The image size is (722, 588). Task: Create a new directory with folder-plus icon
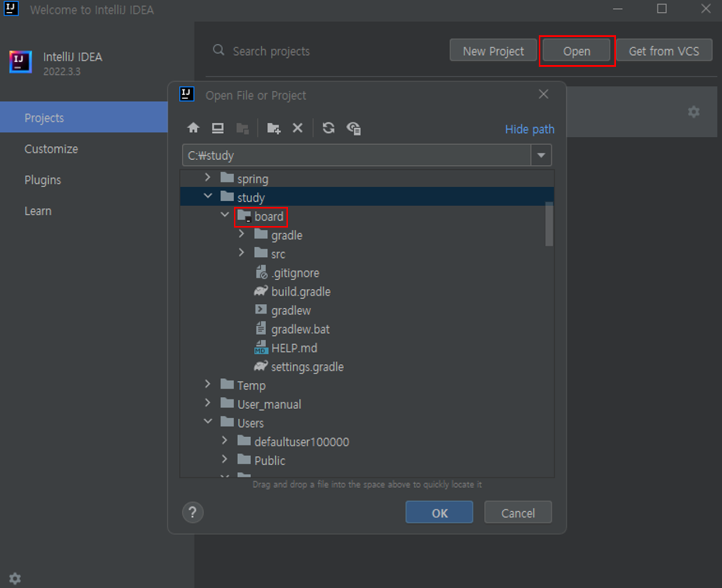point(274,128)
